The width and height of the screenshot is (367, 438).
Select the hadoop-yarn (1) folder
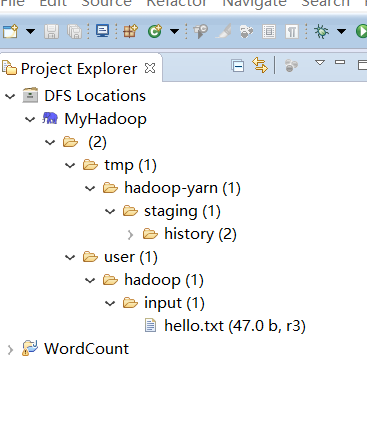182,188
